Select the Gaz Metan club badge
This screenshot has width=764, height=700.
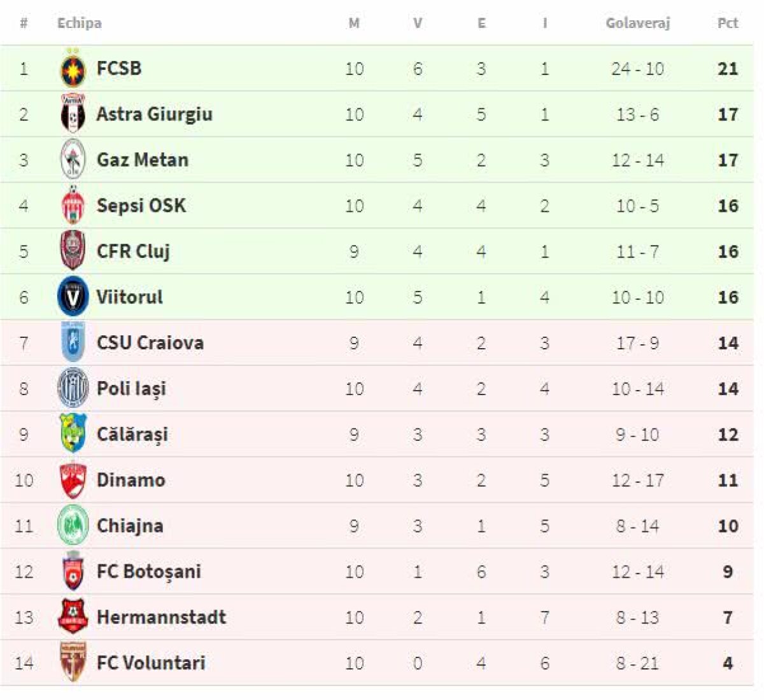73,160
